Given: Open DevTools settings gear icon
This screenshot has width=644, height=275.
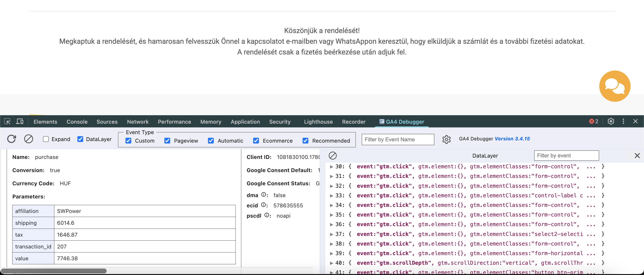Looking at the screenshot, I should coord(611,121).
